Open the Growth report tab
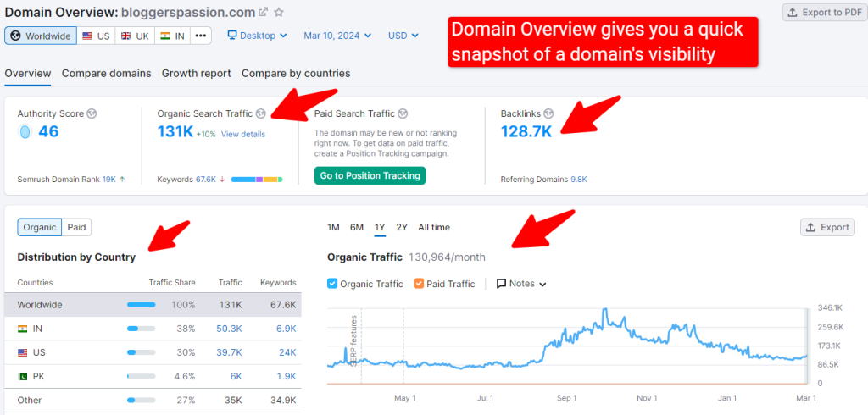This screenshot has width=868, height=415. tap(197, 73)
